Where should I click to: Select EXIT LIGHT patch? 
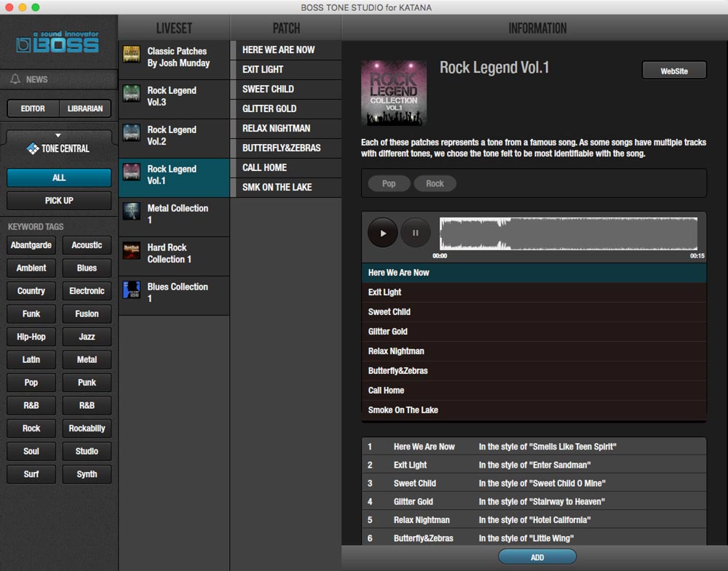tap(286, 70)
